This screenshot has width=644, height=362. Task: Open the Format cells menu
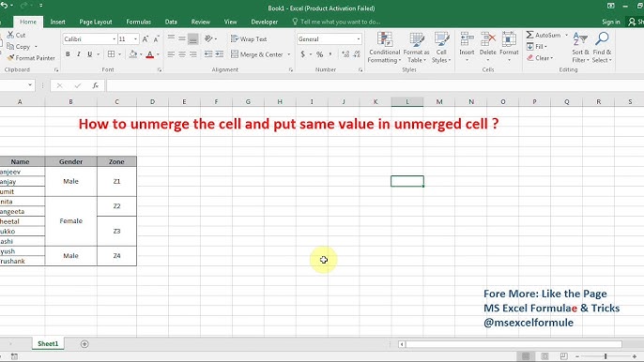509,48
